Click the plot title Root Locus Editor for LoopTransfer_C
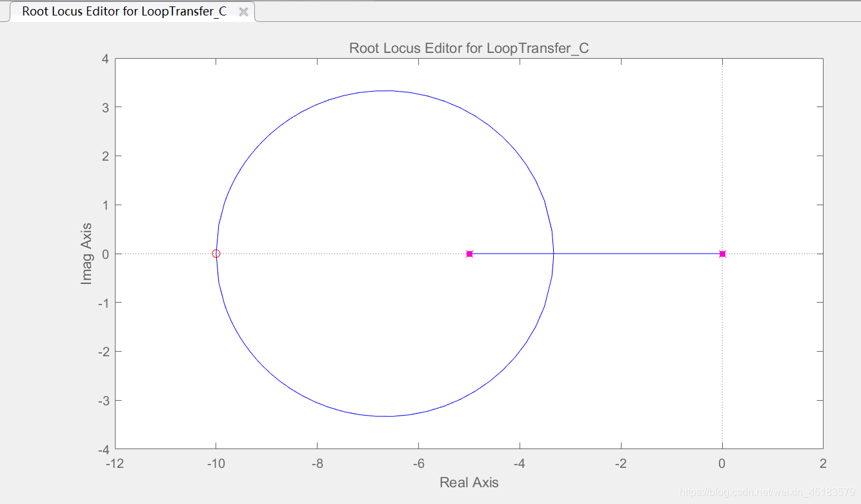Image resolution: width=861 pixels, height=504 pixels. click(x=469, y=48)
